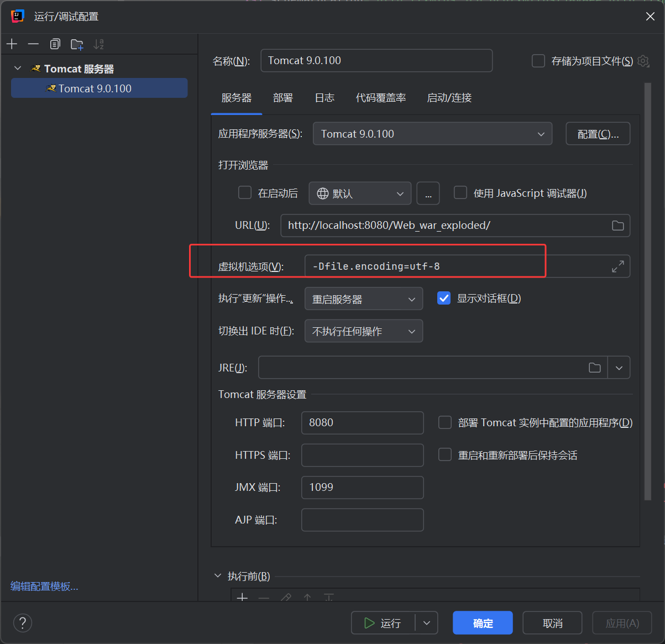Enable 使用 JavaScript 调试器 checkbox

pos(460,193)
